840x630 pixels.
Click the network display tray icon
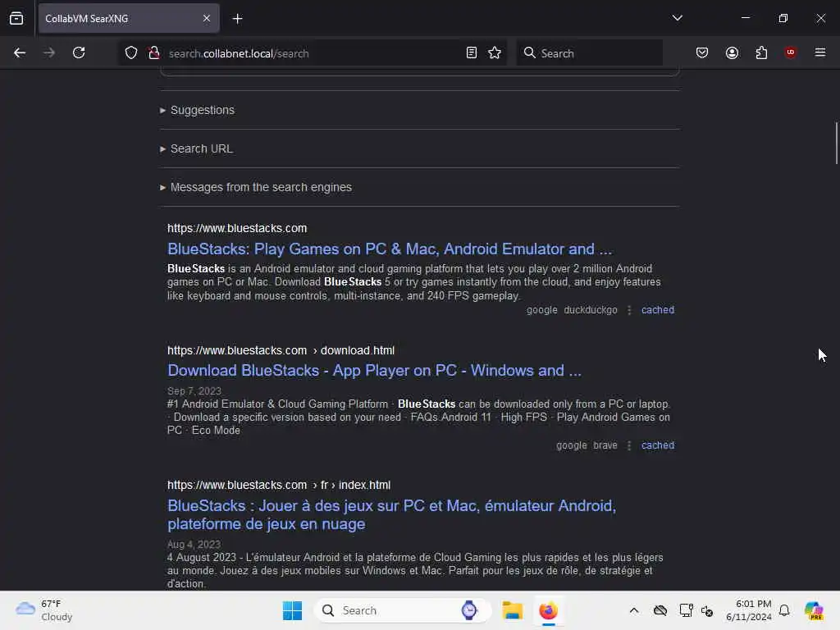pos(685,610)
